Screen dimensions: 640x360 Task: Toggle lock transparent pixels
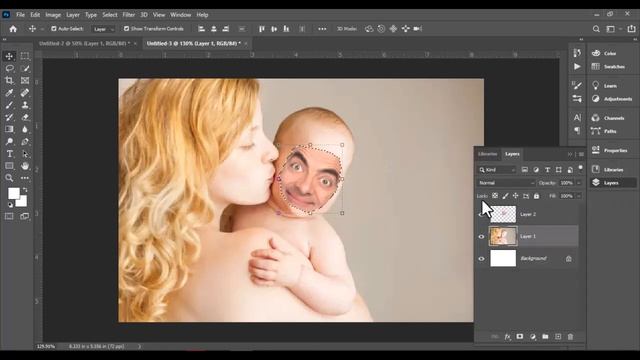(495, 196)
